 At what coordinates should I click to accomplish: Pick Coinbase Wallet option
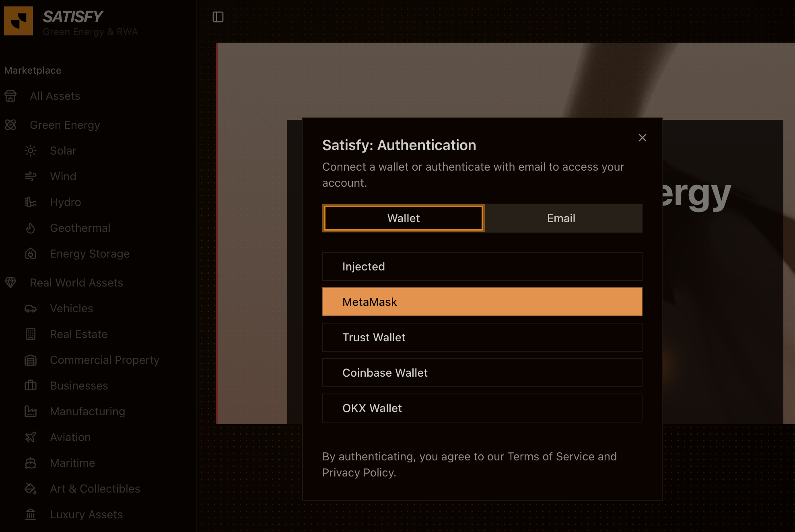coord(482,373)
